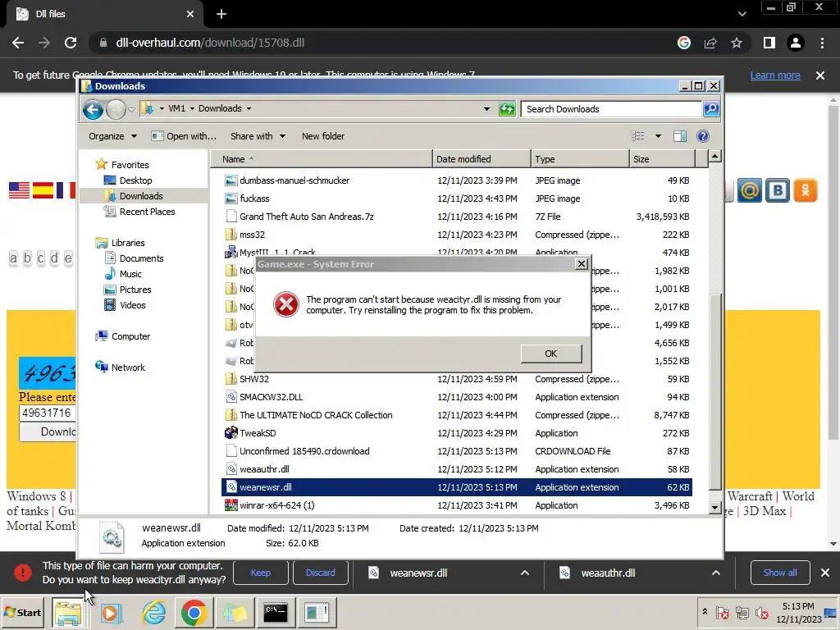Image resolution: width=840 pixels, height=630 pixels.
Task: Select the weaauthr.dll file
Action: tap(456, 469)
